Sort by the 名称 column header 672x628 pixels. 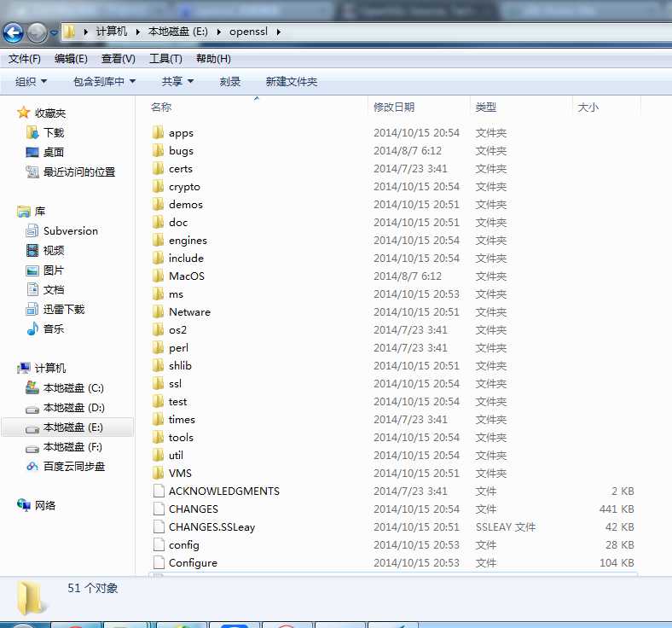point(161,108)
